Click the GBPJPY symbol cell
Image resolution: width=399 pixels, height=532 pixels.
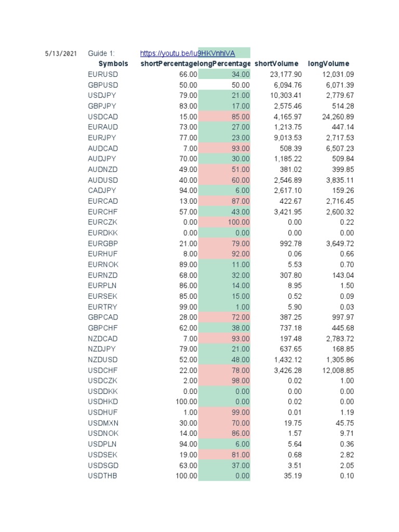coord(102,106)
